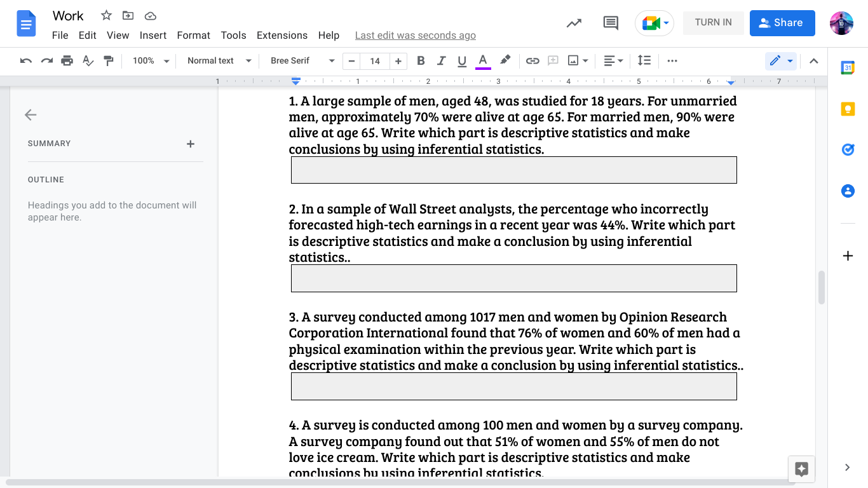Open the Format menu
The image size is (868, 488).
(193, 35)
